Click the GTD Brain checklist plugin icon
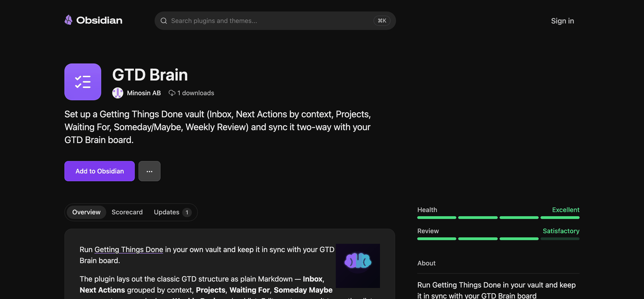 click(x=83, y=82)
